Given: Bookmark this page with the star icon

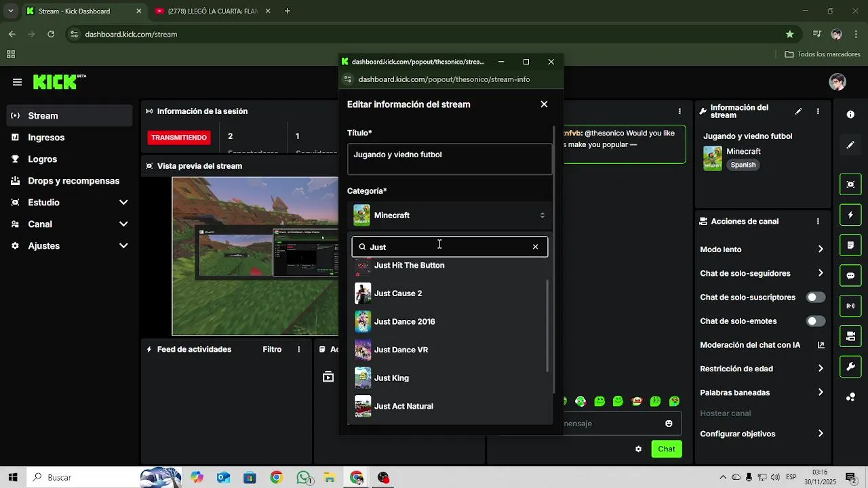Looking at the screenshot, I should (x=789, y=34).
